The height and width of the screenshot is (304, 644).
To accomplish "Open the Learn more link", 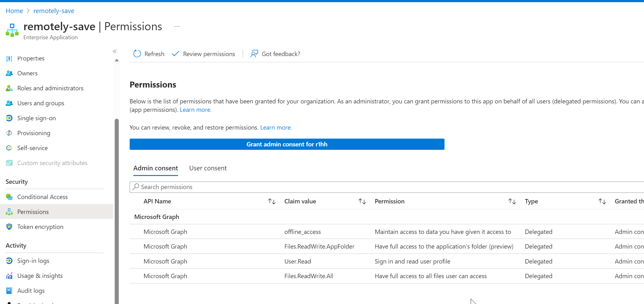I will 195,110.
